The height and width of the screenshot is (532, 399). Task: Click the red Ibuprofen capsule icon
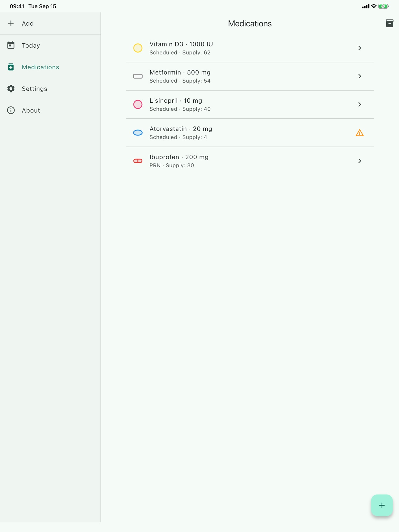pyautogui.click(x=138, y=161)
